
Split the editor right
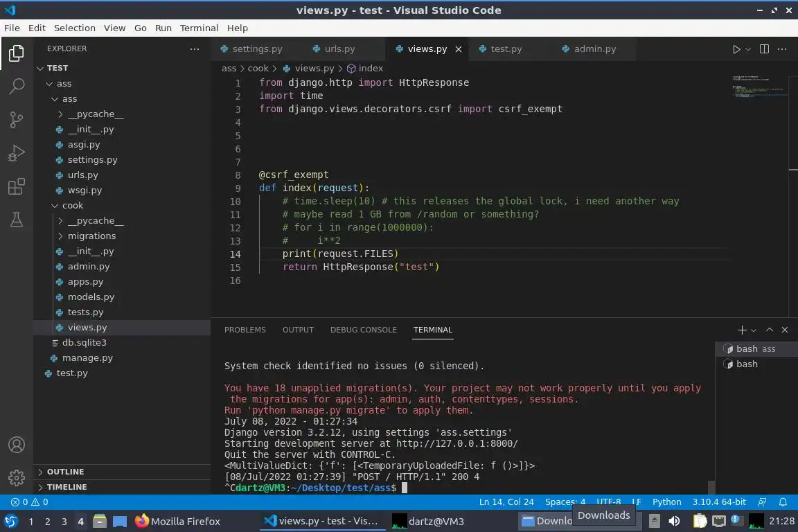point(764,49)
